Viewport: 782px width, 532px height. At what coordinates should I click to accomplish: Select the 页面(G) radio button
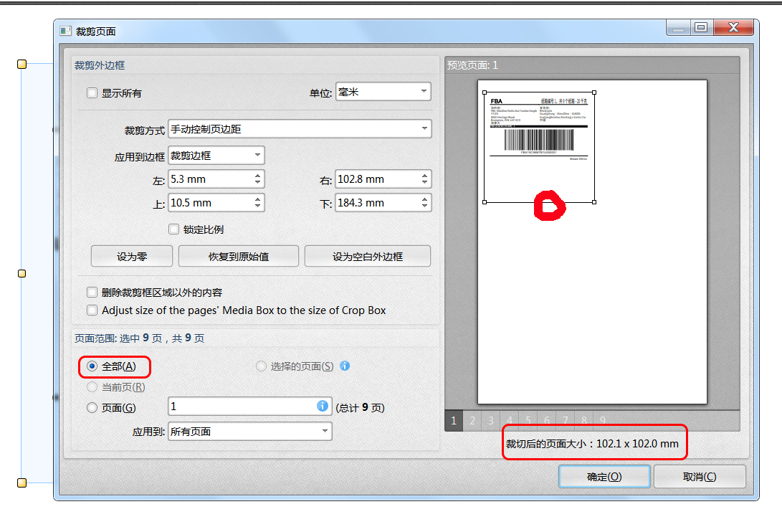click(x=92, y=408)
